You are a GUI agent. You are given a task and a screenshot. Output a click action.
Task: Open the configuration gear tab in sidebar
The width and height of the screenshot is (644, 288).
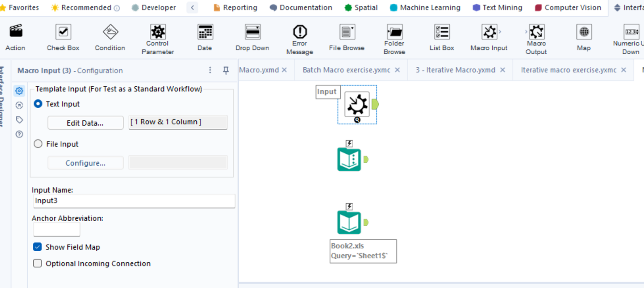click(x=19, y=91)
